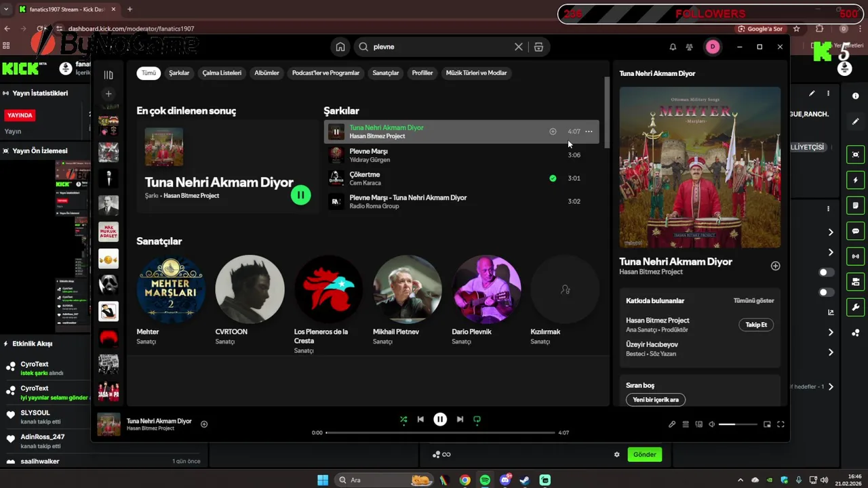Mute Spotify with the speaker icon
This screenshot has height=488, width=868.
pyautogui.click(x=712, y=424)
